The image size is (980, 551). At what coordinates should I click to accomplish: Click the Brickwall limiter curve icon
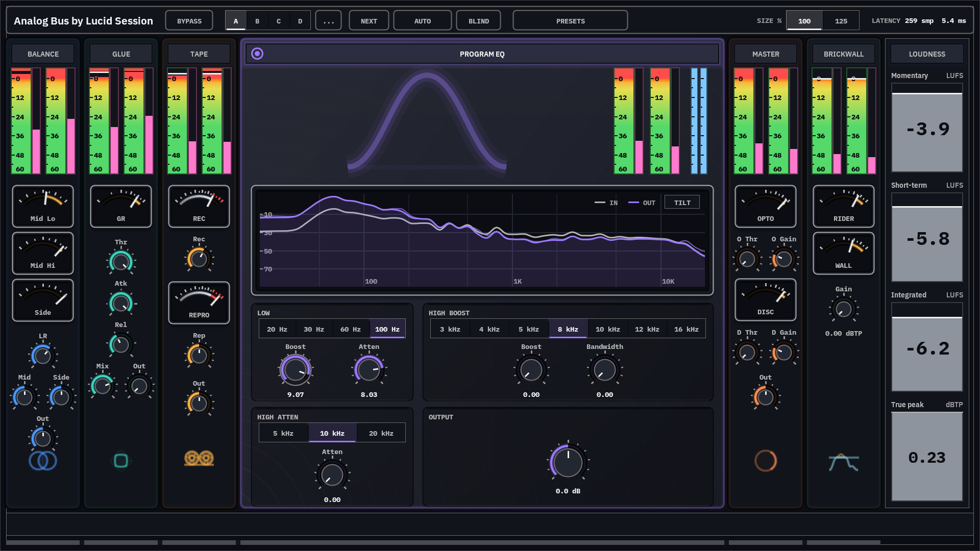pyautogui.click(x=844, y=462)
